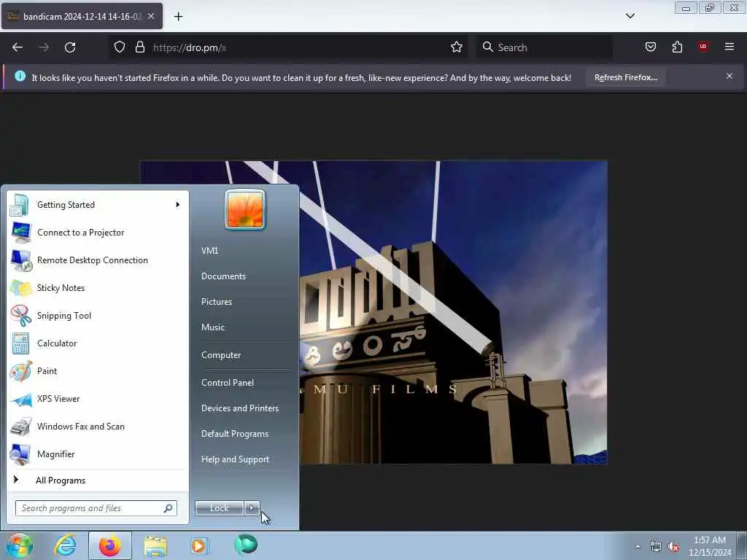This screenshot has height=560, width=747.
Task: Open the VM1 user folder
Action: click(x=209, y=251)
